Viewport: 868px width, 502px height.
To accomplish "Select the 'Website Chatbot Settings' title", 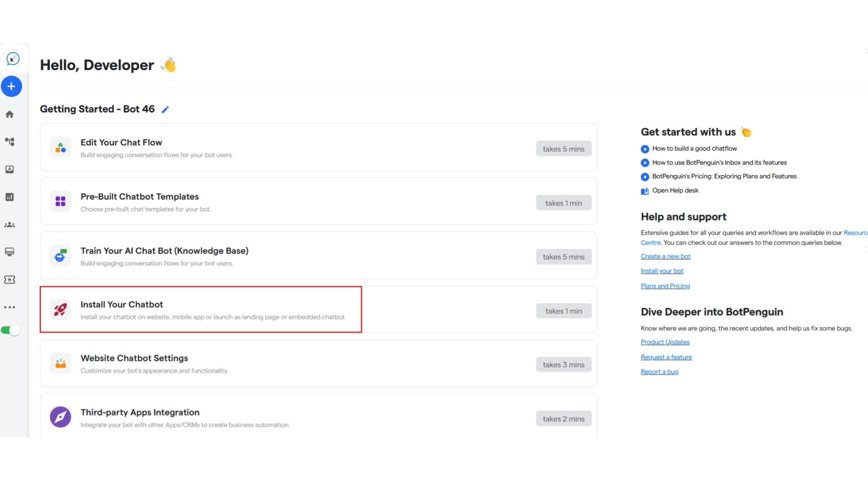I will 134,358.
